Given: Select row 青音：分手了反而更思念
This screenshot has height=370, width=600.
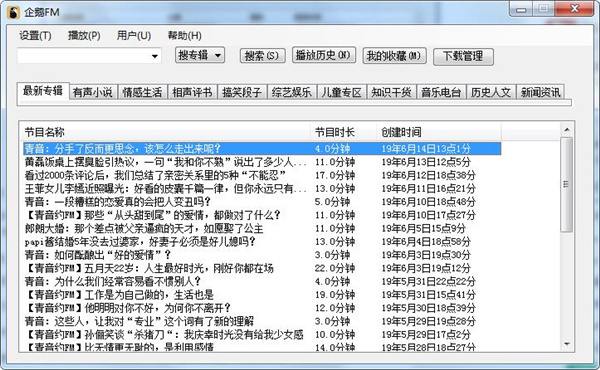Looking at the screenshot, I should tap(262, 148).
